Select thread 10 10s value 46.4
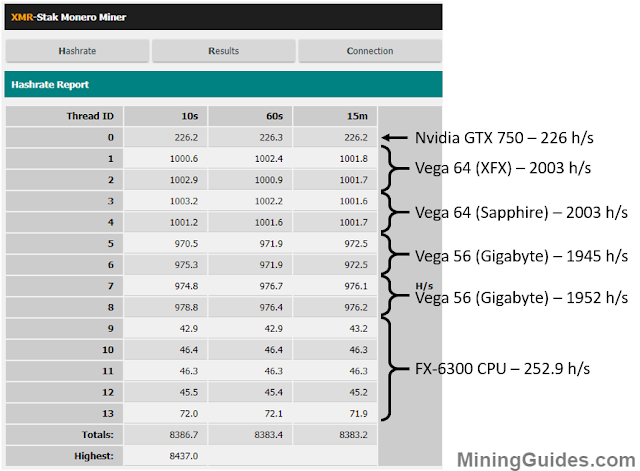This screenshot has height=471, width=640. click(189, 350)
